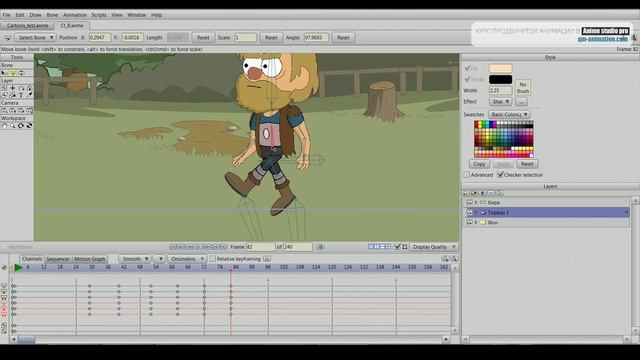Click the jump-to-end playback button
The height and width of the screenshot is (360, 640).
tap(223, 247)
